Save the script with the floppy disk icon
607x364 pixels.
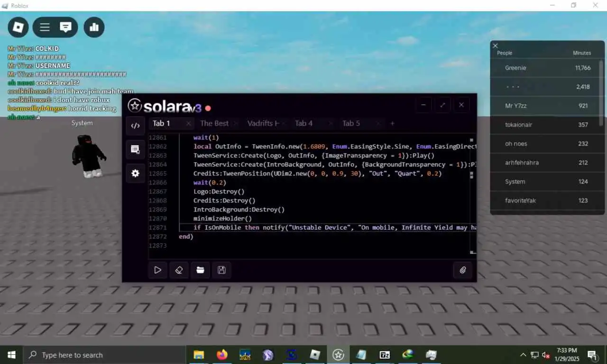click(221, 270)
